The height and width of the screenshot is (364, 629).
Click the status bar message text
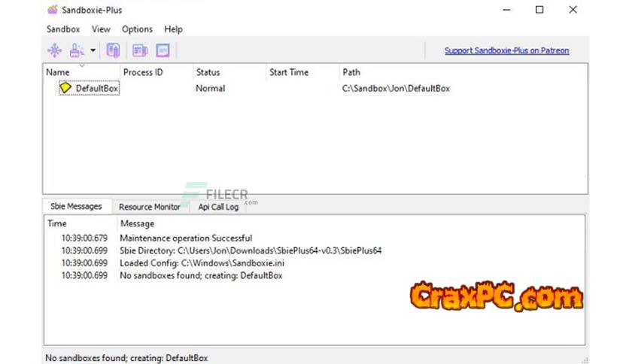[x=126, y=358]
